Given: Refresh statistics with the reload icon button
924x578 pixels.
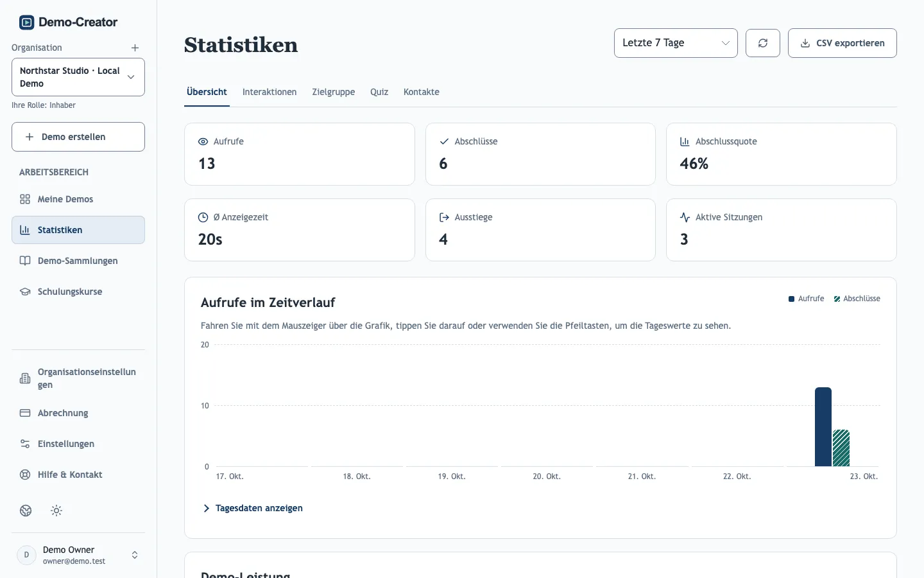Looking at the screenshot, I should click(x=763, y=43).
